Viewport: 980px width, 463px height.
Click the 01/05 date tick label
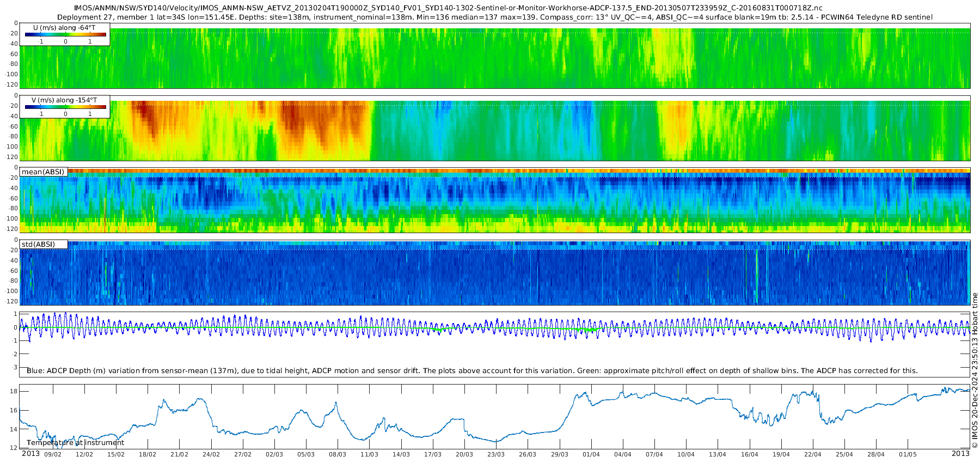tap(908, 454)
